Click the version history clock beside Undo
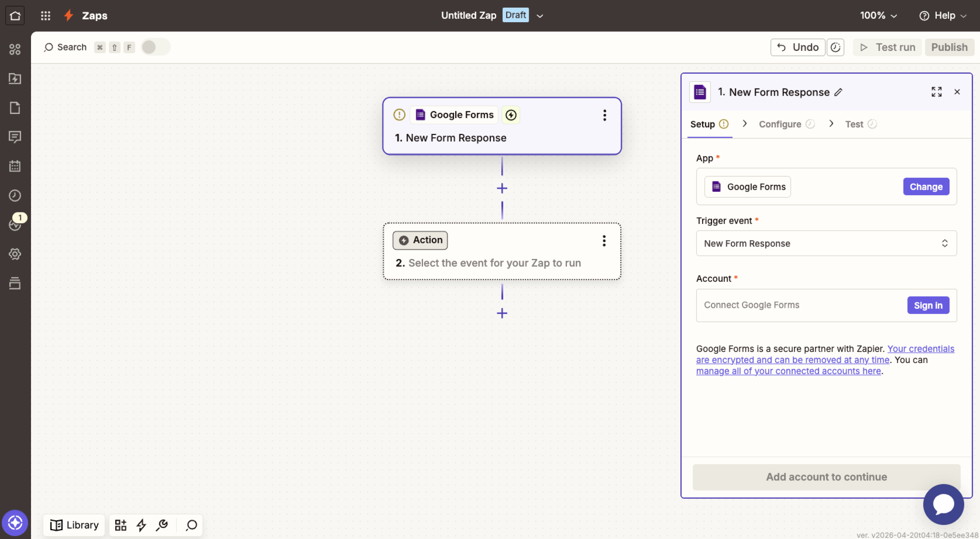Image resolution: width=980 pixels, height=539 pixels. pyautogui.click(x=835, y=47)
